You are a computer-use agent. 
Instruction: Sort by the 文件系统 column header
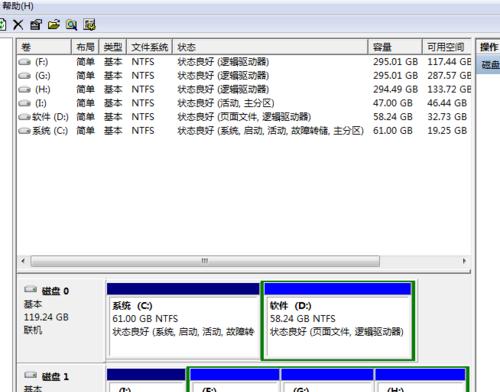[x=149, y=47]
